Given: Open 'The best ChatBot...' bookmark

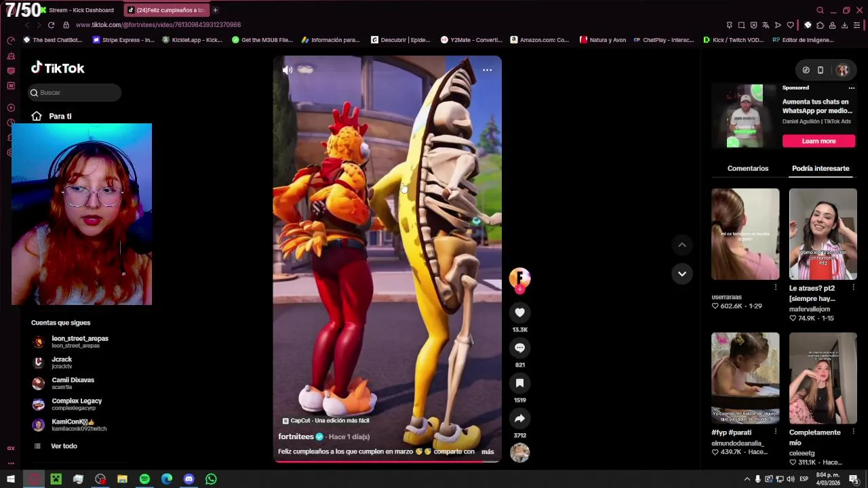Looking at the screenshot, I should (53, 40).
